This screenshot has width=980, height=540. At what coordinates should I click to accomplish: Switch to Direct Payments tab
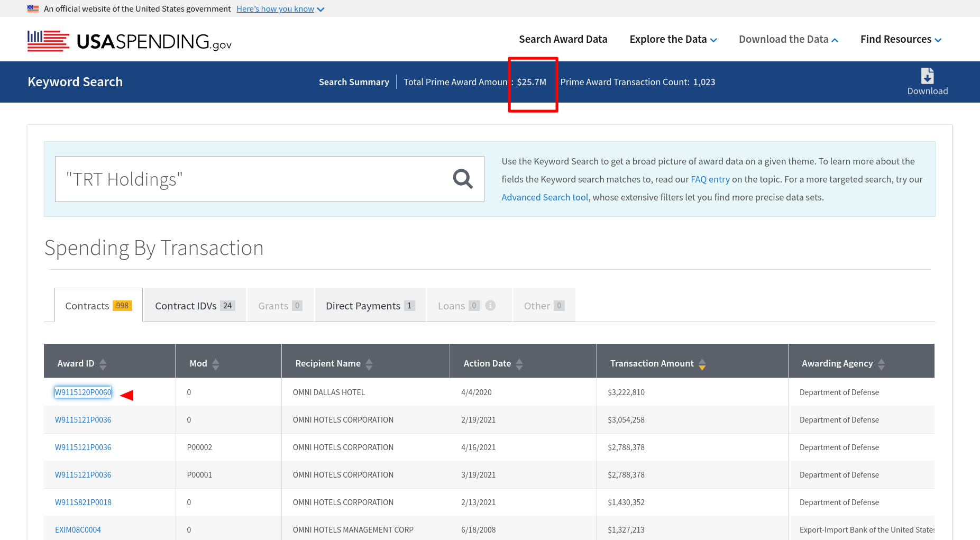coord(370,305)
